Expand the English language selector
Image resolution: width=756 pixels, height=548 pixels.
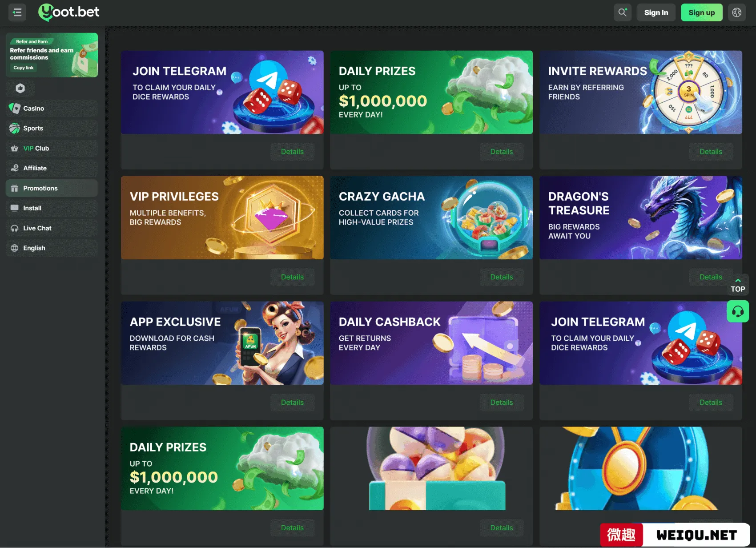click(x=52, y=248)
